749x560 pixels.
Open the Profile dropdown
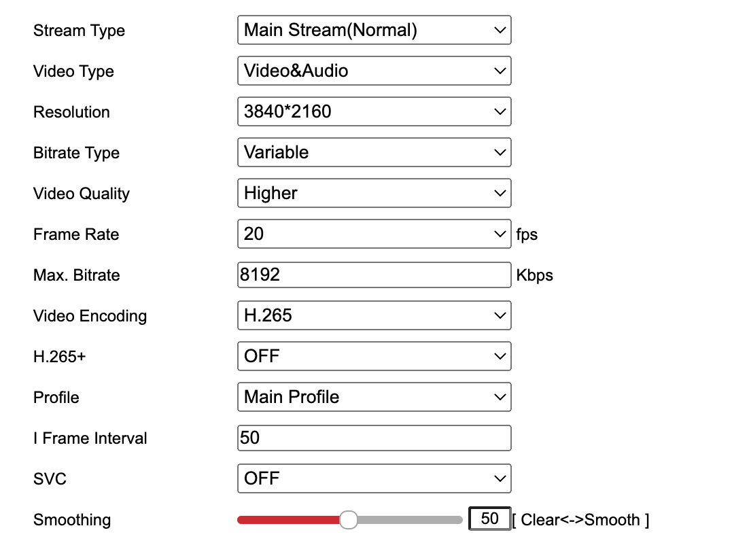[x=374, y=398]
